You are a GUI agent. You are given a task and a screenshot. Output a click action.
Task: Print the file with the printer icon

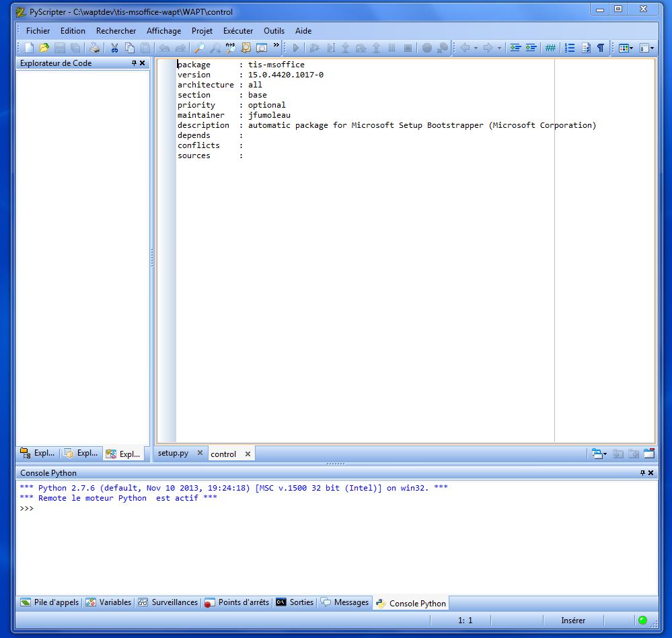coord(94,48)
